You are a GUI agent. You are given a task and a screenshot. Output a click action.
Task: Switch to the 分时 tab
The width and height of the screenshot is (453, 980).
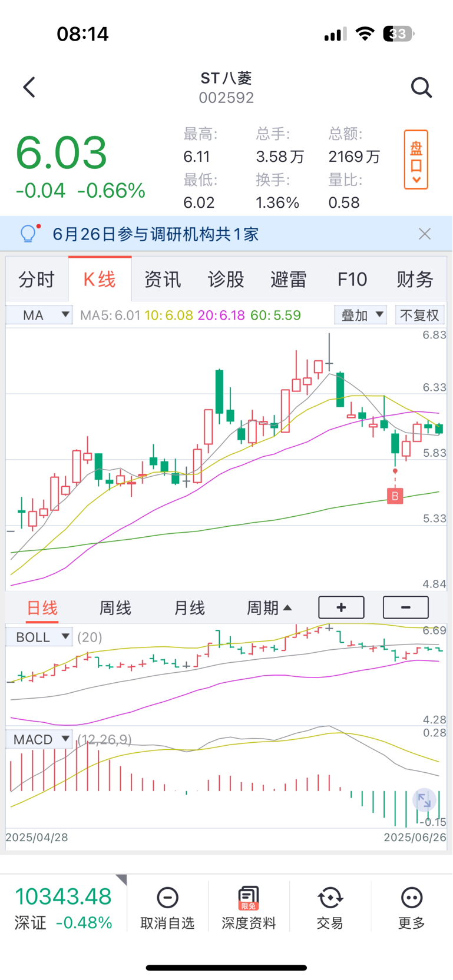click(x=37, y=279)
